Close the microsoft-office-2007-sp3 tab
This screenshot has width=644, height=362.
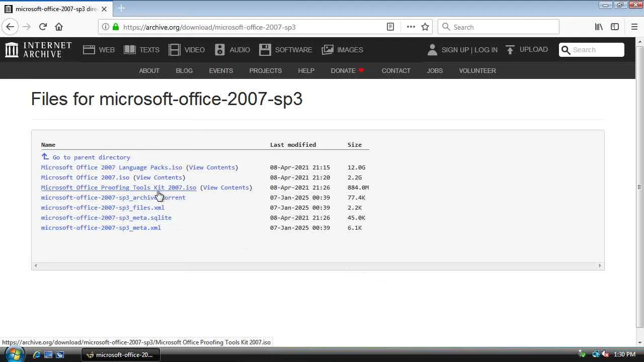(x=104, y=9)
